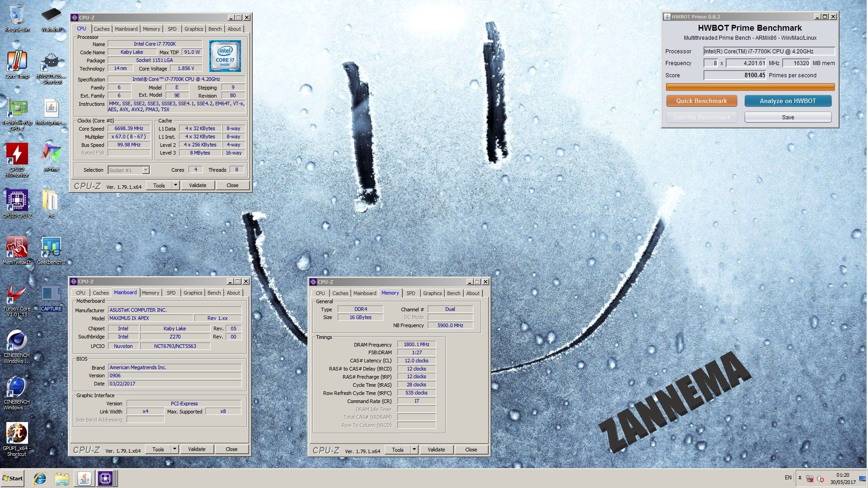
Task: Open HWBOTx265 shortcut icon
Action: 51,67
